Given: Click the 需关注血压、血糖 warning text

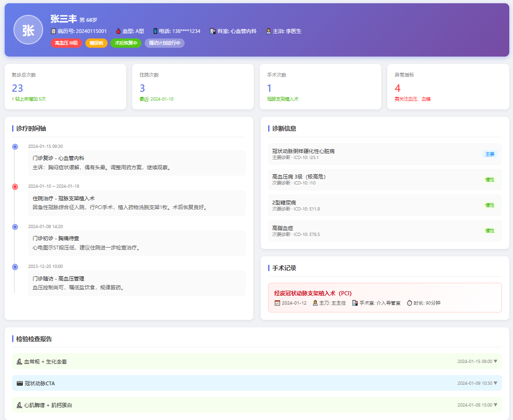Looking at the screenshot, I should 412,99.
